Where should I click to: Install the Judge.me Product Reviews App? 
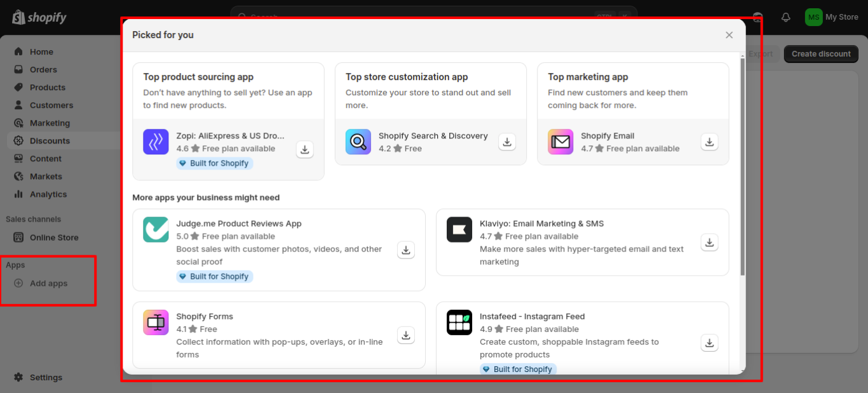[405, 250]
